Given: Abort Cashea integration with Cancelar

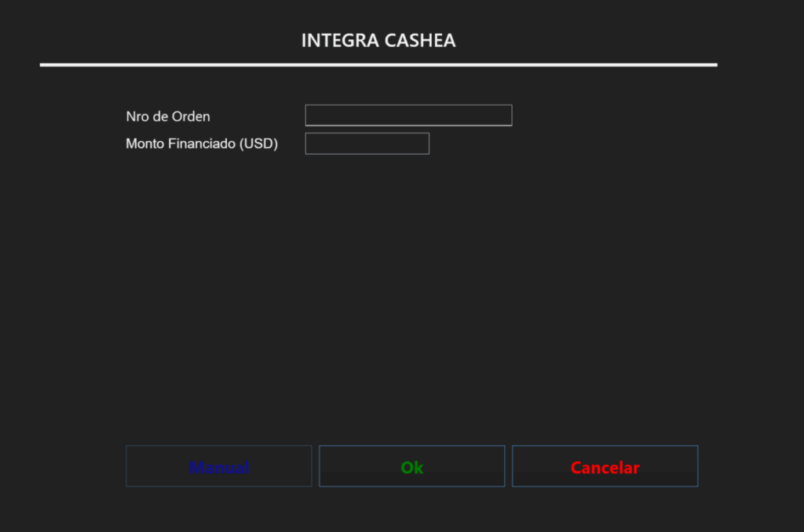Looking at the screenshot, I should (605, 466).
